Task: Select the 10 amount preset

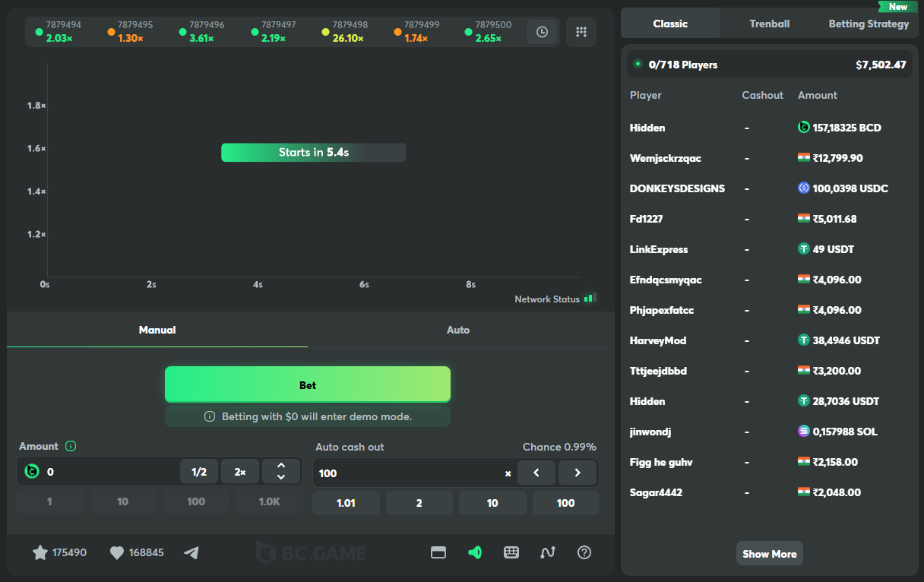Action: click(123, 501)
